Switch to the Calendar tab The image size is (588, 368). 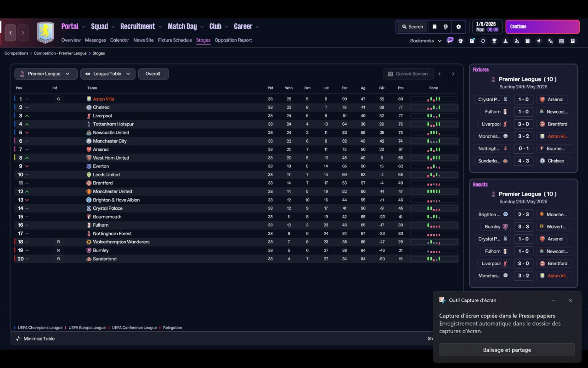pos(119,40)
